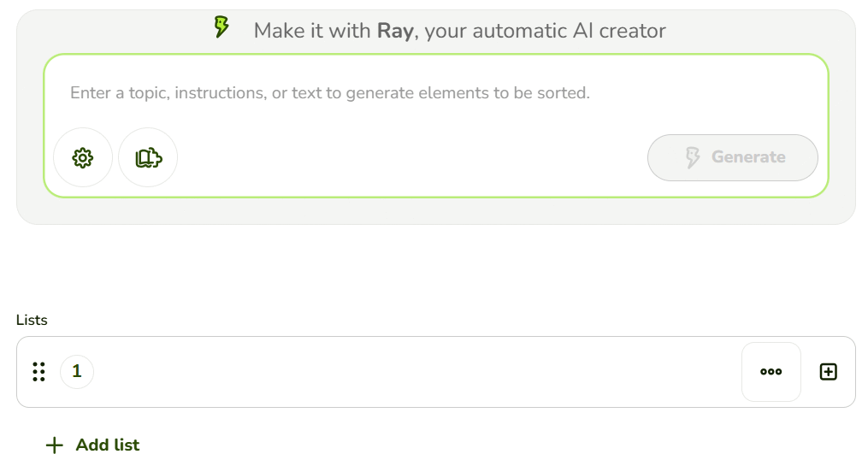This screenshot has height=454, width=868.
Task: Open list 1 three-dots options menu
Action: tap(771, 372)
